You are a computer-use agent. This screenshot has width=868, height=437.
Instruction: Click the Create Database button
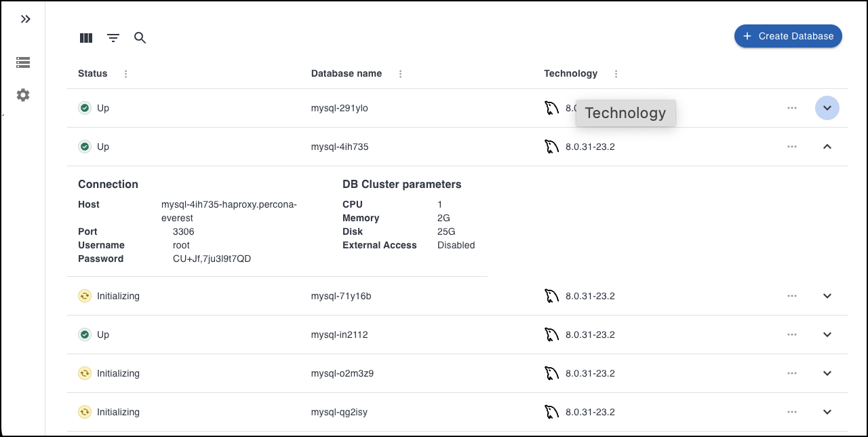tap(788, 36)
